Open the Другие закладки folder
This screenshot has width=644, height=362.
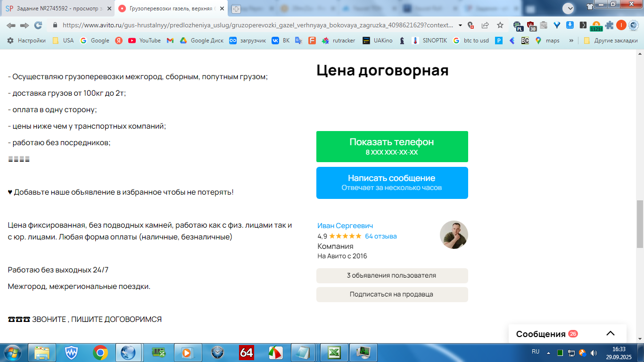click(x=611, y=41)
